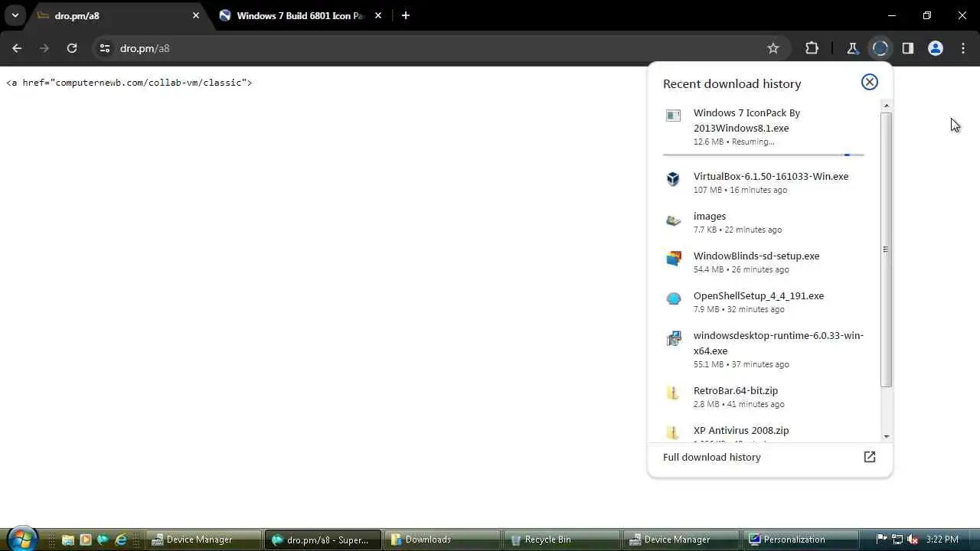
Task: Open OpenShellSetup_4_4_191.exe download
Action: point(764,302)
